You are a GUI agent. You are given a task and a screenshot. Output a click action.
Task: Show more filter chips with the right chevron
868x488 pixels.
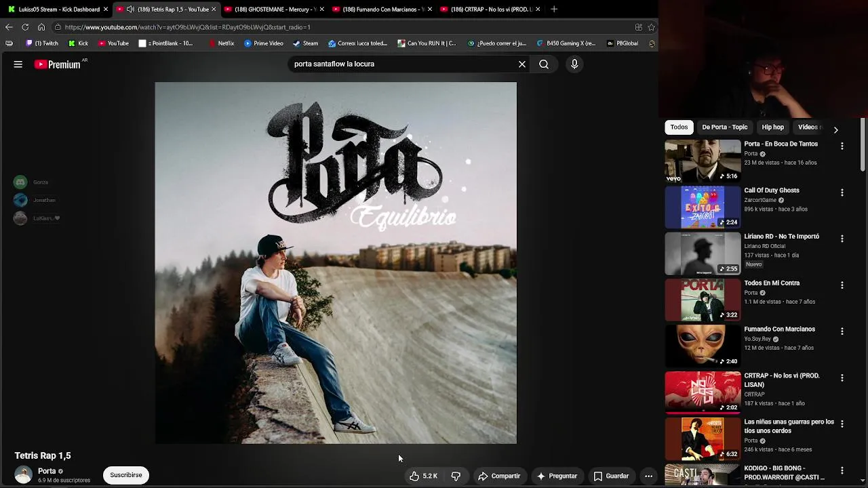pyautogui.click(x=835, y=129)
